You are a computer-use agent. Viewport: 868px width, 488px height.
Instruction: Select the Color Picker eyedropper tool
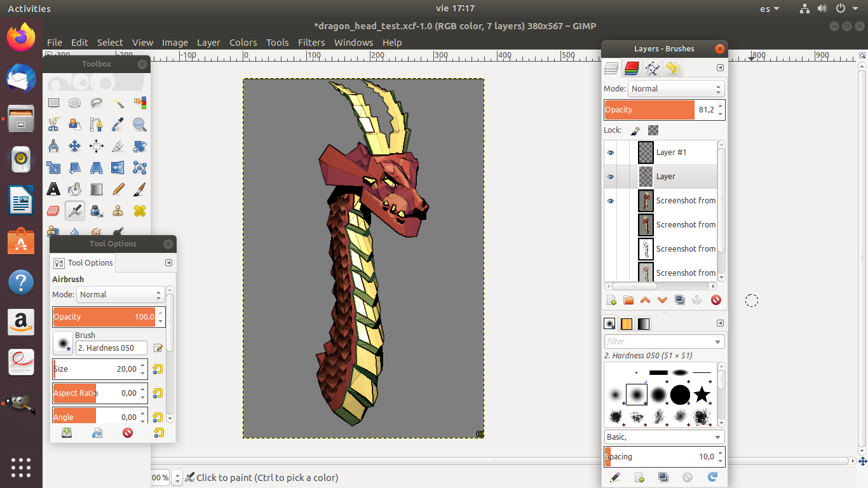[x=118, y=124]
